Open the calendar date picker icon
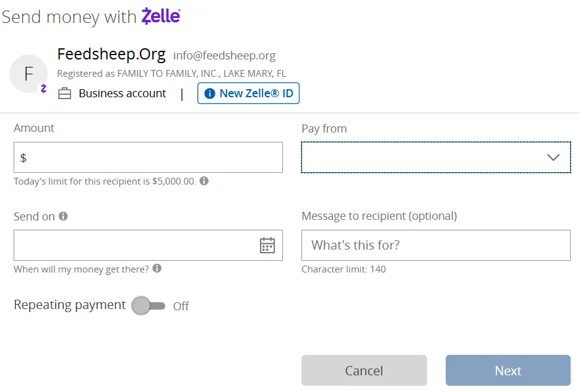 coord(267,245)
